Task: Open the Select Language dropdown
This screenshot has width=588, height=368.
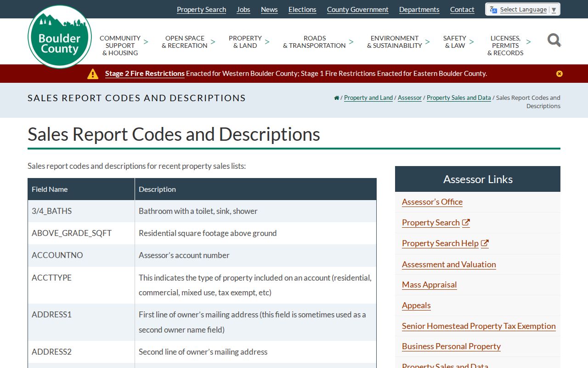Action: (x=523, y=9)
